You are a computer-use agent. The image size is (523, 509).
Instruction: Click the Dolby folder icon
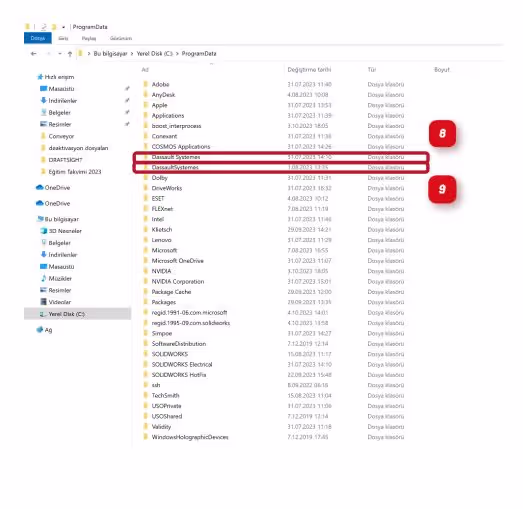(x=146, y=177)
